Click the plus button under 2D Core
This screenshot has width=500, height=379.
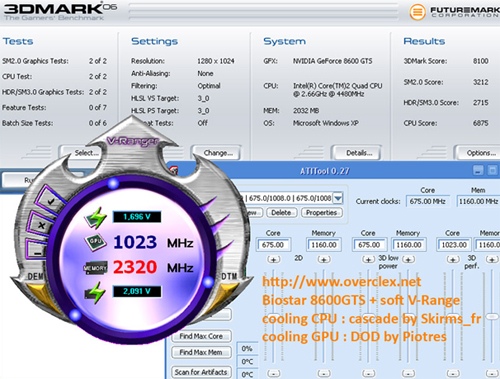[274, 259]
